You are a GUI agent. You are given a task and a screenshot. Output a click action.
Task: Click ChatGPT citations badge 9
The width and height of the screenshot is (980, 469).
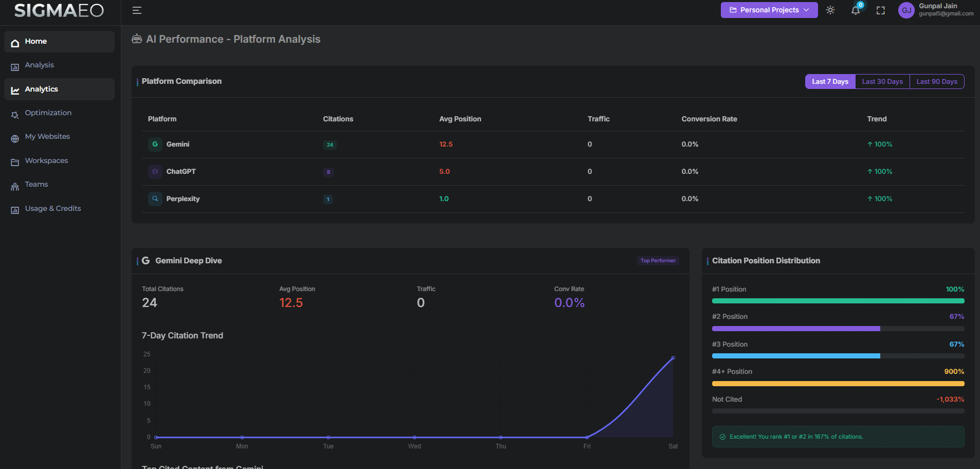click(x=329, y=172)
